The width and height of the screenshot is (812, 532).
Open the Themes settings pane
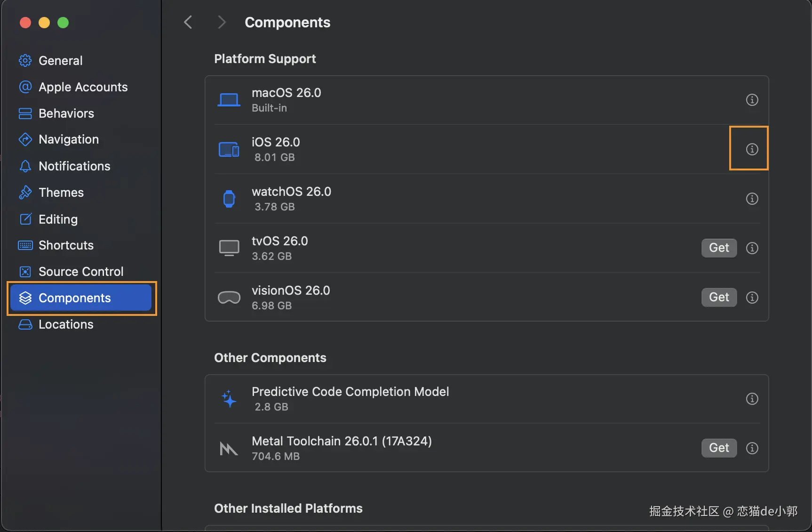(61, 193)
